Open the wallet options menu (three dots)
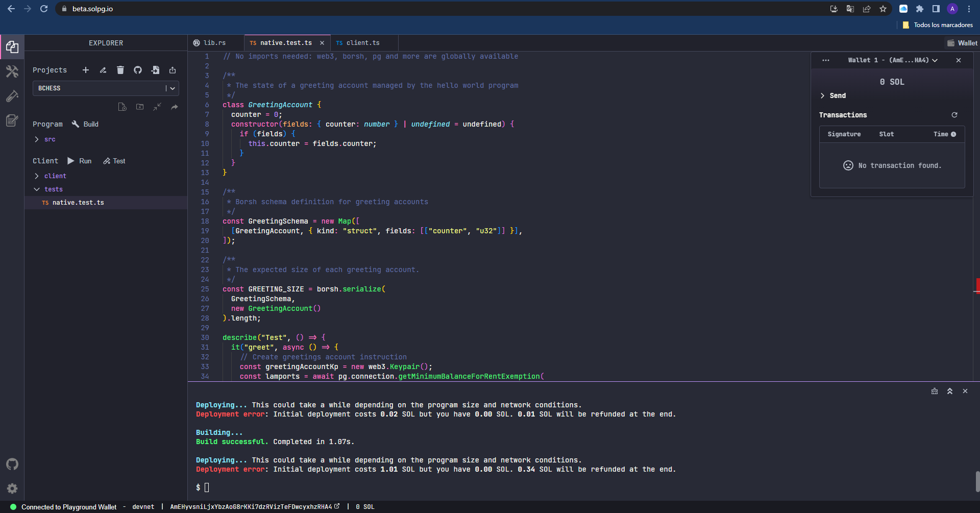980x513 pixels. [x=826, y=60]
